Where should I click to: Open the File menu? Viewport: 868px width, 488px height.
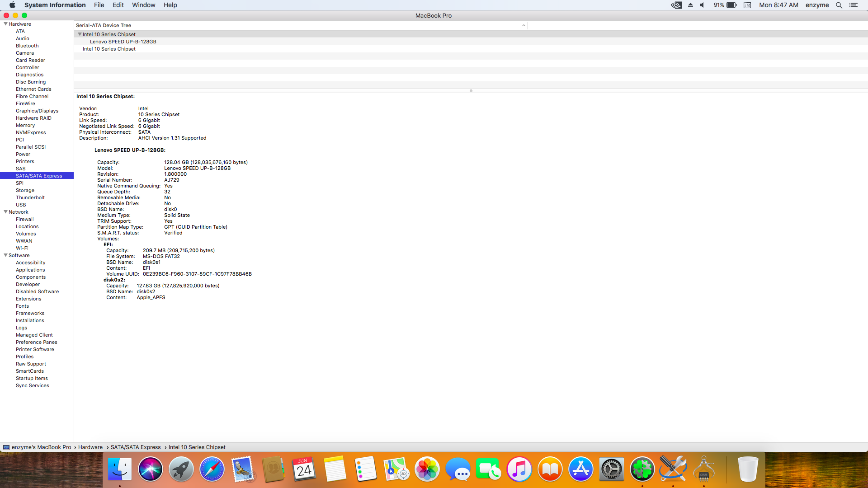coord(99,5)
